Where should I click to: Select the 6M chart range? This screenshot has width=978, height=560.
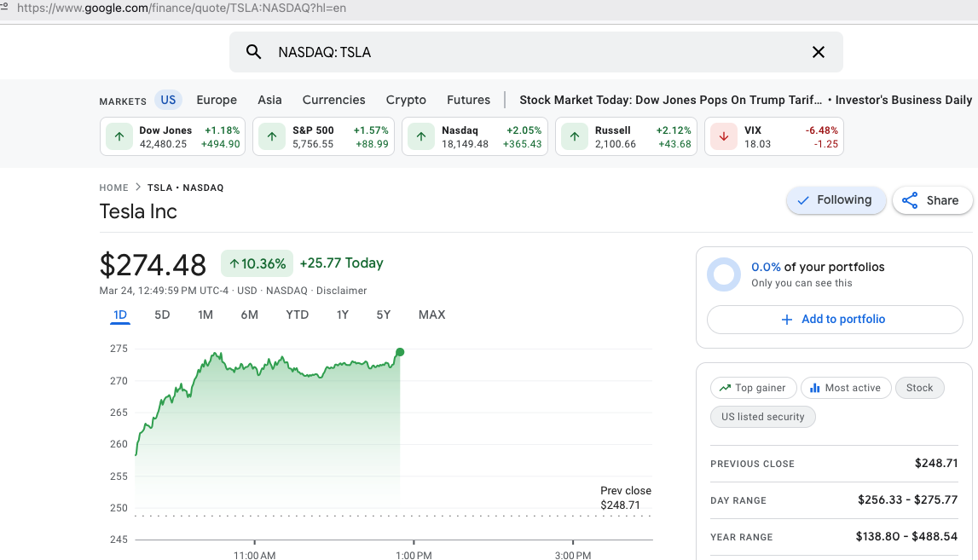pyautogui.click(x=250, y=315)
